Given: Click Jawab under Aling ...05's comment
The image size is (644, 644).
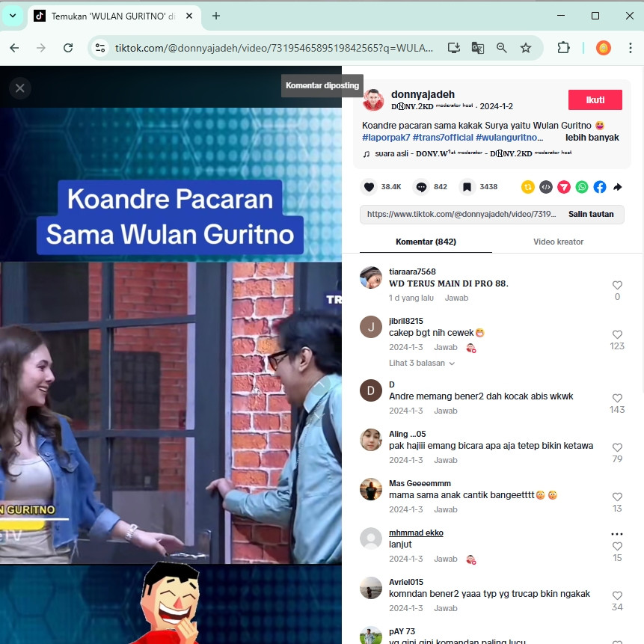Looking at the screenshot, I should [x=446, y=460].
